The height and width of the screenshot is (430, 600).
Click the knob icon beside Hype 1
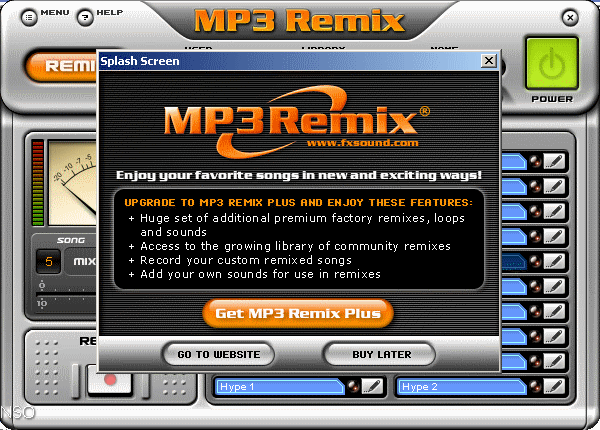tap(353, 386)
